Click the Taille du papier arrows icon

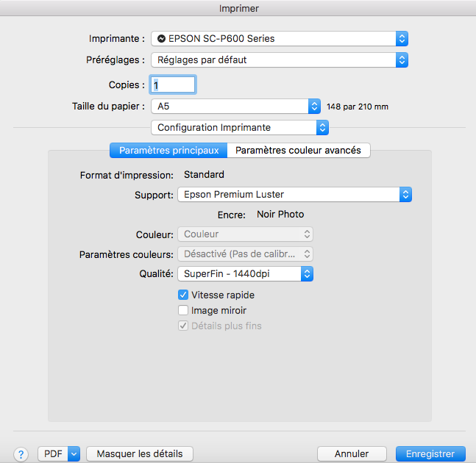pos(315,107)
